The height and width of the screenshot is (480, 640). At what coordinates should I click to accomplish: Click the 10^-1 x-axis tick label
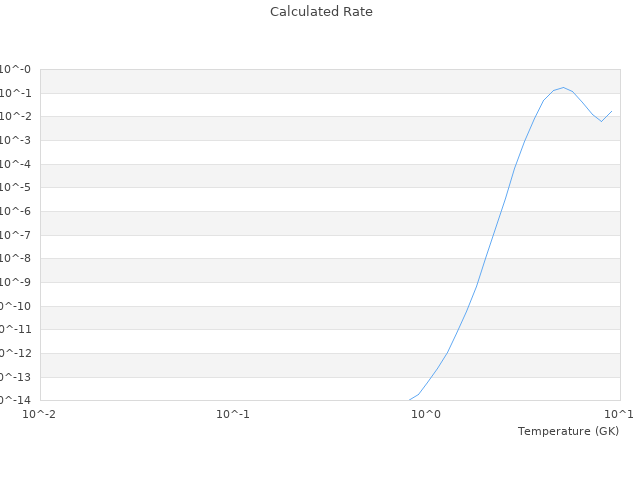[x=233, y=414]
